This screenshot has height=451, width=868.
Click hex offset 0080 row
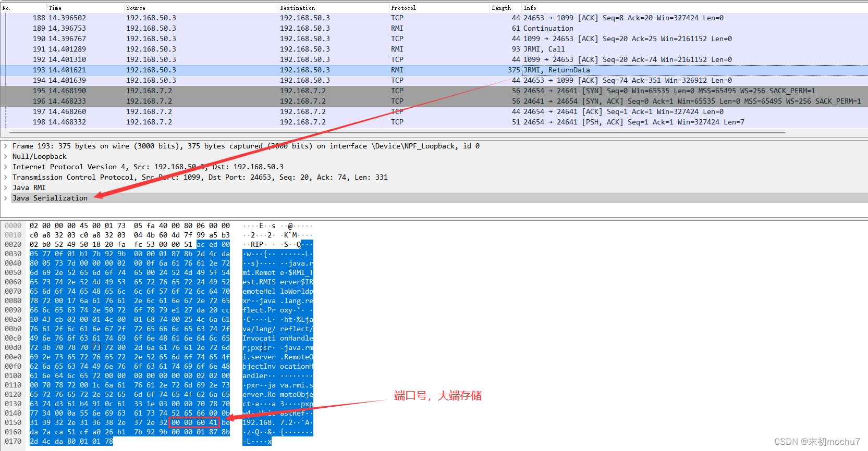point(13,301)
